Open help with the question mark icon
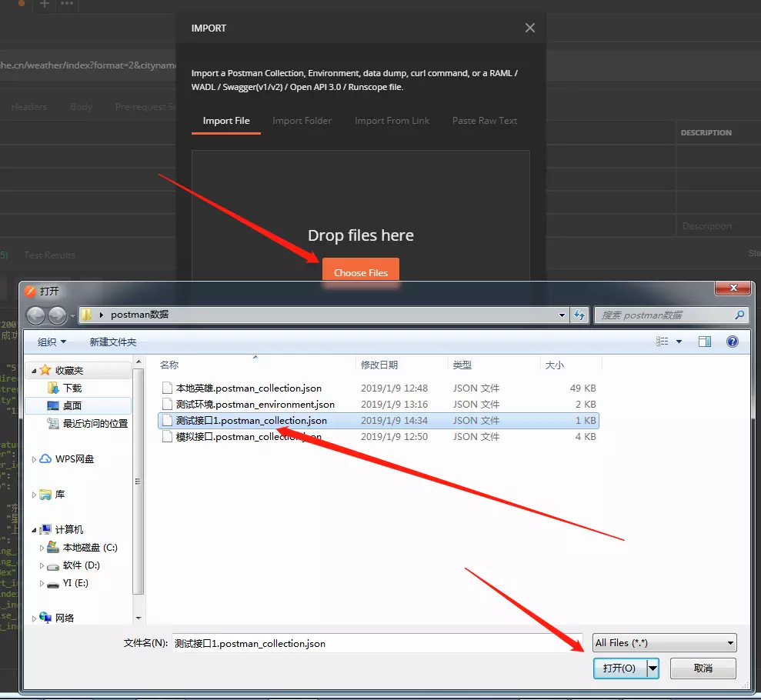The height and width of the screenshot is (700, 761). tap(733, 342)
